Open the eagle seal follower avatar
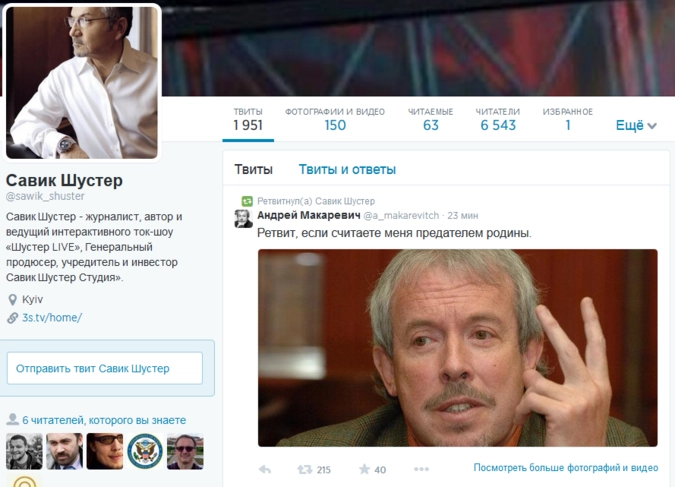 tap(144, 452)
